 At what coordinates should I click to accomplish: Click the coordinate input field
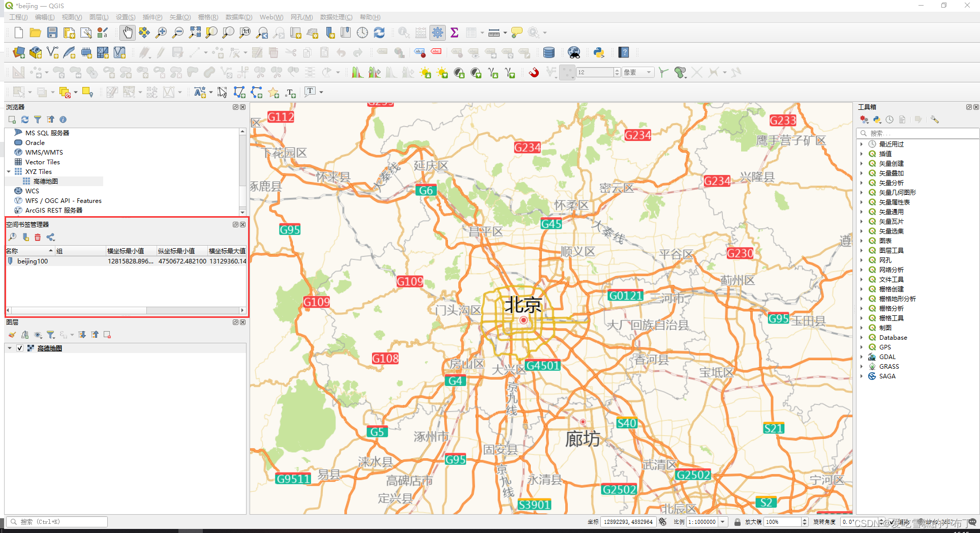point(629,522)
